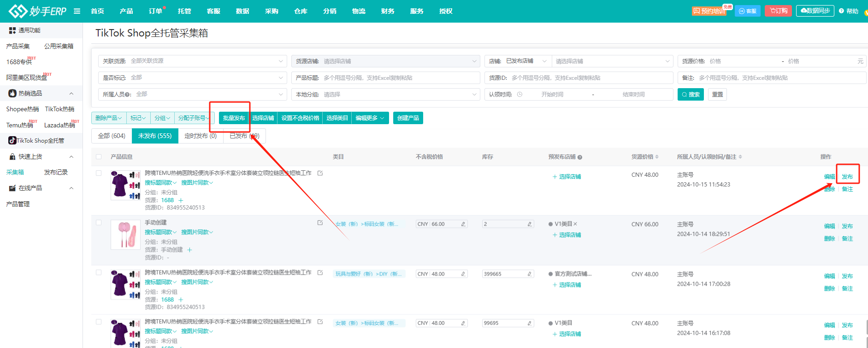
Task: Toggle the select-all checkbox in table header
Action: coord(99,157)
